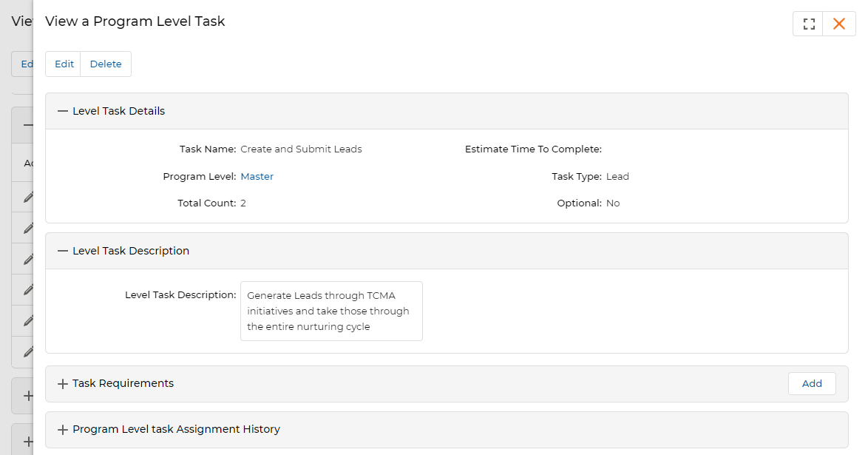Screen dimensions: 868x455
Task: Click the 'Total Count:' label
Action: (x=206, y=203)
